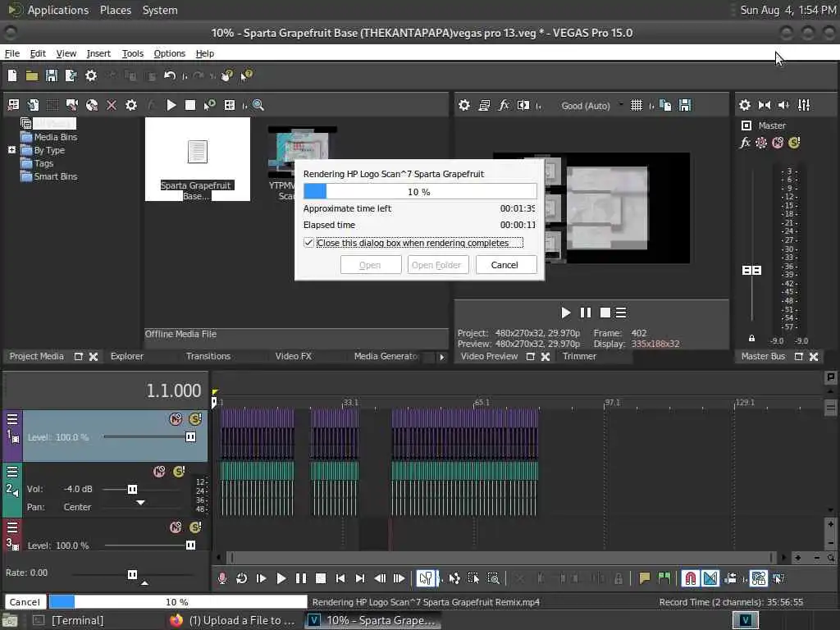The width and height of the screenshot is (840, 630).
Task: Cancel rendering in the render dialog
Action: pos(504,265)
